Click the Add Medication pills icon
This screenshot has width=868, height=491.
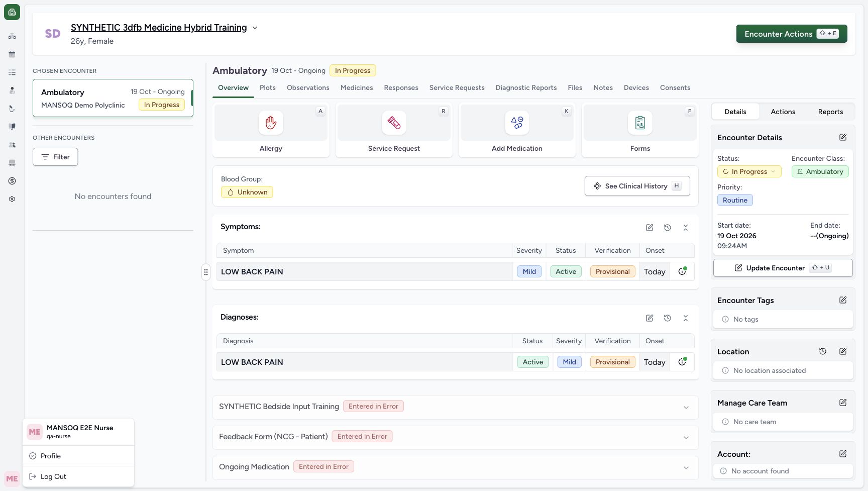coord(517,123)
